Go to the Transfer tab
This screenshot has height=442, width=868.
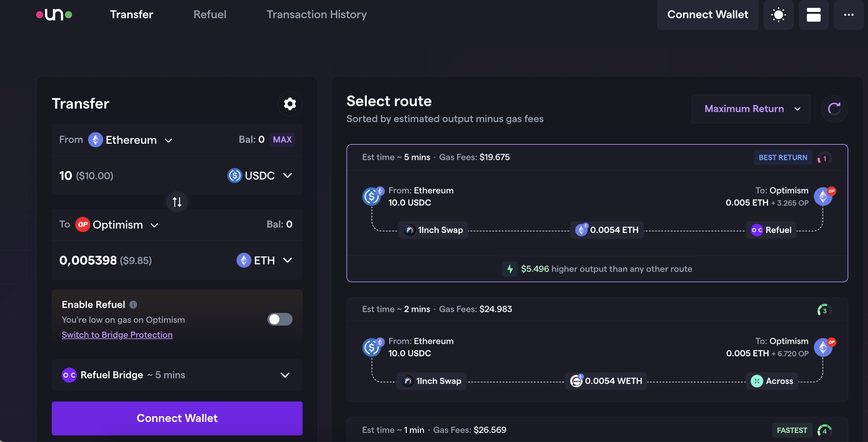[x=131, y=14]
